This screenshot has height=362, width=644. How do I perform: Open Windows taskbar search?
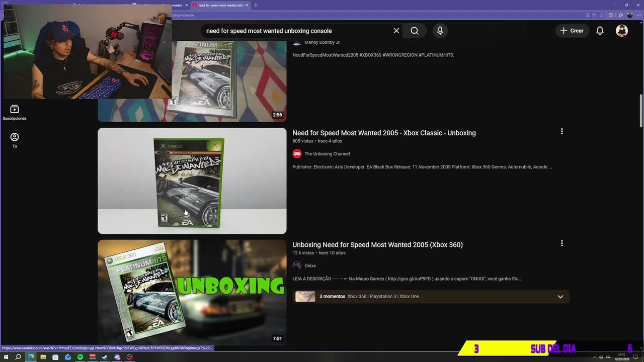[18, 357]
